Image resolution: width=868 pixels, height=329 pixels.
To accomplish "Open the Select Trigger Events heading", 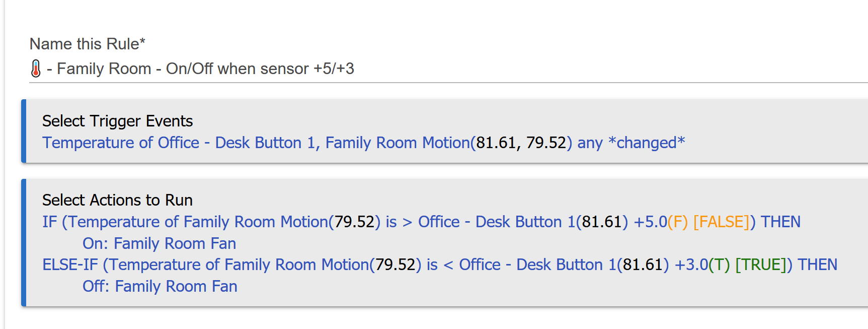I will [117, 121].
